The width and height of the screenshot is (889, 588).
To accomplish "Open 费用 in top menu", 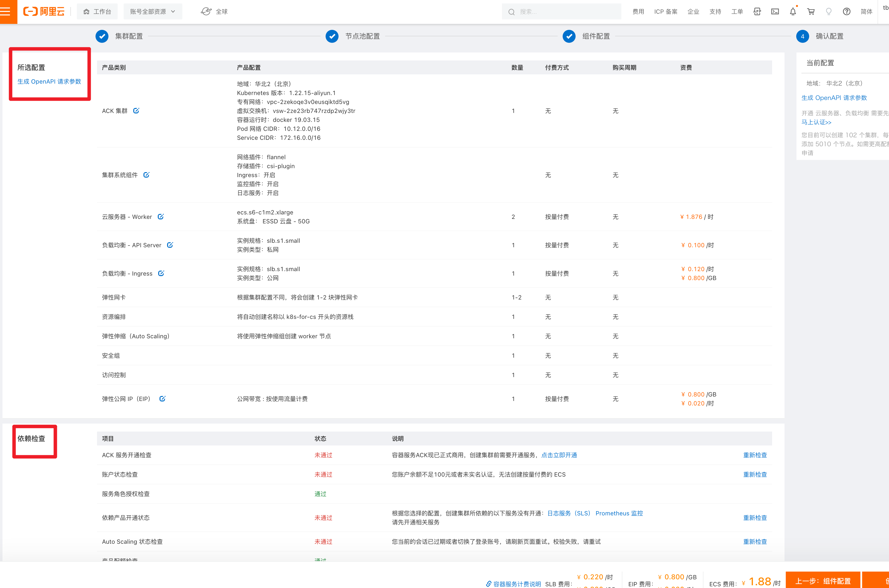I will pos(638,12).
